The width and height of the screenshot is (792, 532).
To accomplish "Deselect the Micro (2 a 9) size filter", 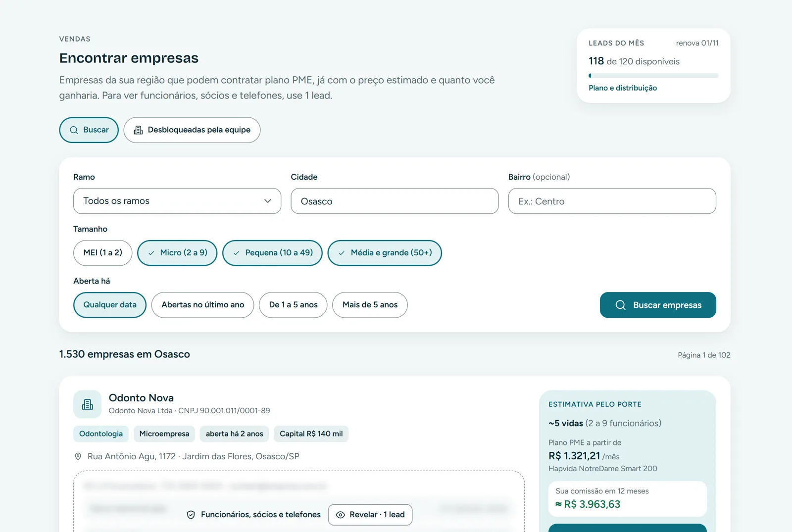I will (177, 253).
